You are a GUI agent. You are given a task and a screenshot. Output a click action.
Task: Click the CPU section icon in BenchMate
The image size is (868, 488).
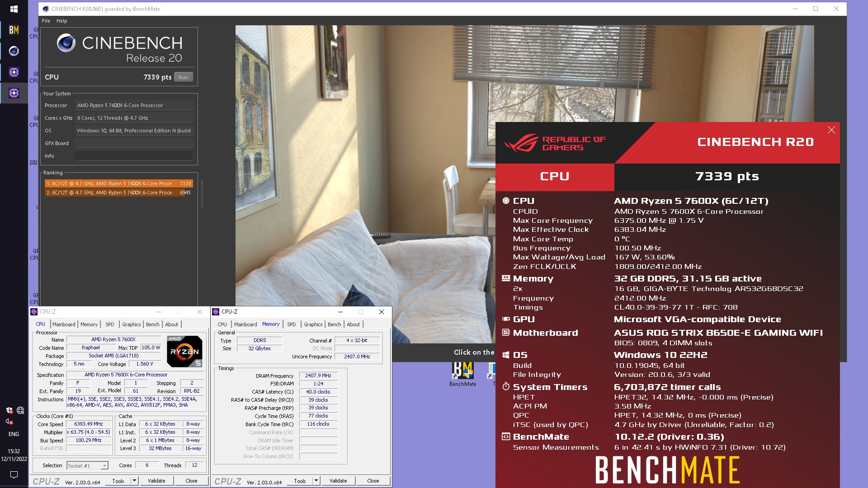[x=506, y=201]
